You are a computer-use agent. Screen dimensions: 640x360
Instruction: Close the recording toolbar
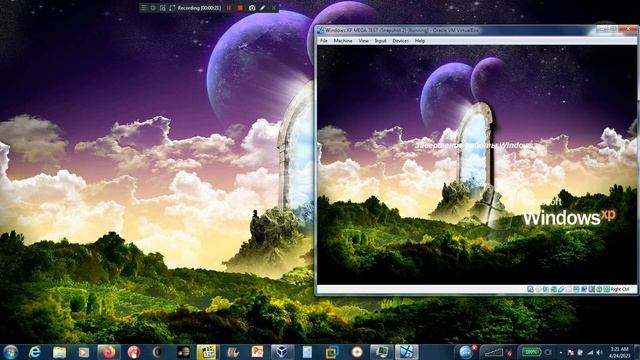[273, 8]
